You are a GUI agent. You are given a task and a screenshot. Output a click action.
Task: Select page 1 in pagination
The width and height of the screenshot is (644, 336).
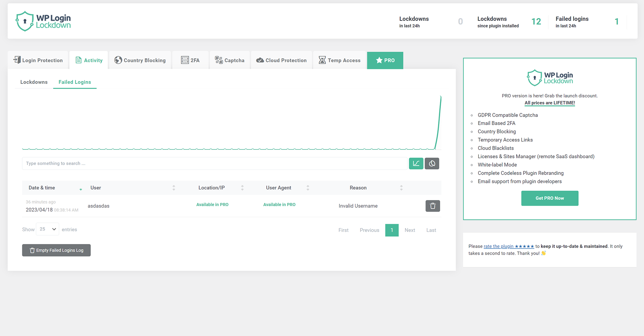(x=392, y=230)
